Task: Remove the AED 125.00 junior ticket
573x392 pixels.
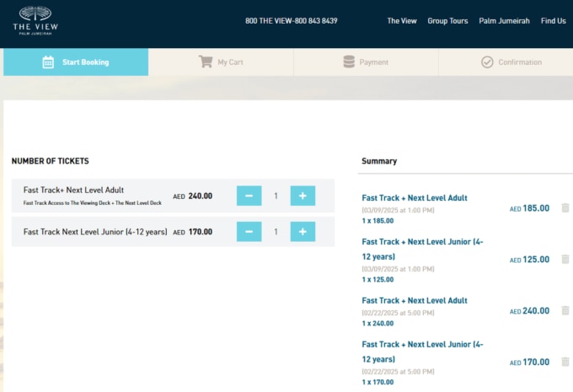Action: pyautogui.click(x=565, y=260)
